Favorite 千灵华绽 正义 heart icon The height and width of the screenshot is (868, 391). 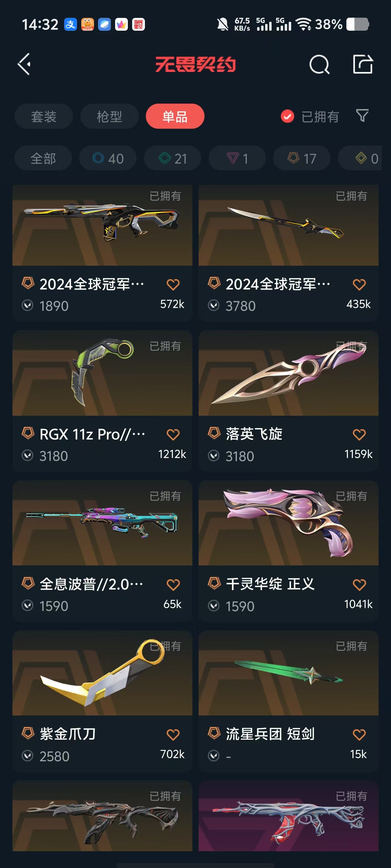[359, 584]
